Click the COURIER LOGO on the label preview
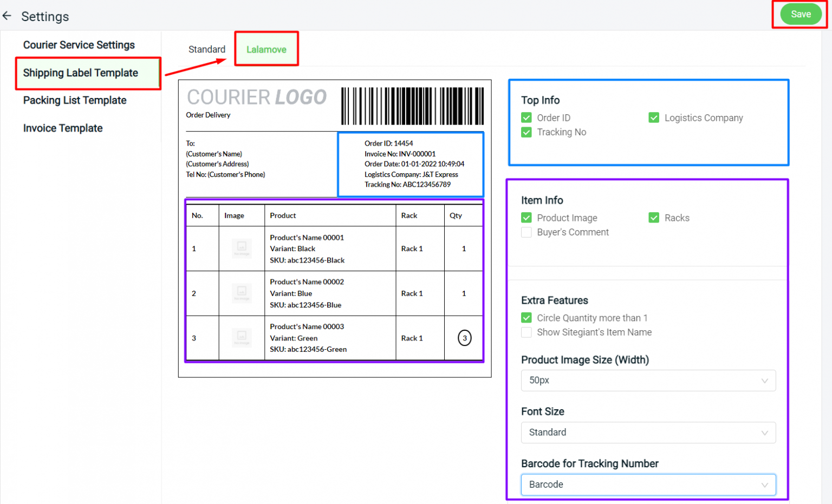Screen dimensions: 832x504 pos(257,97)
